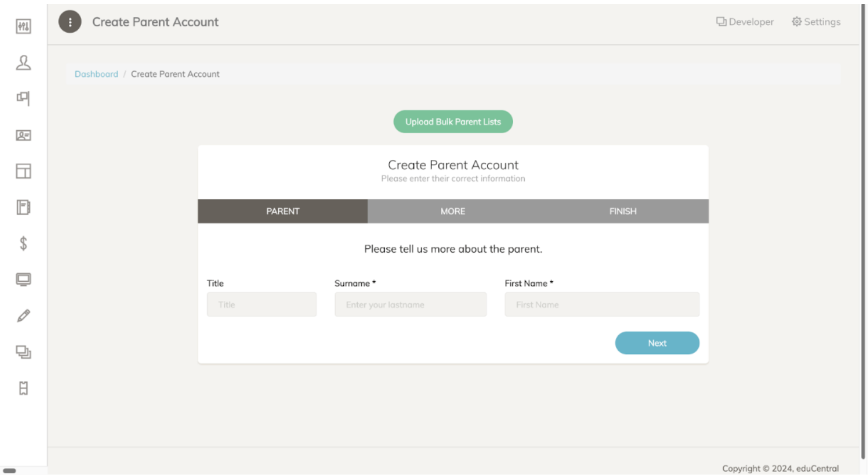The width and height of the screenshot is (868, 476).
Task: Click the notebook icon in sidebar
Action: (x=23, y=208)
